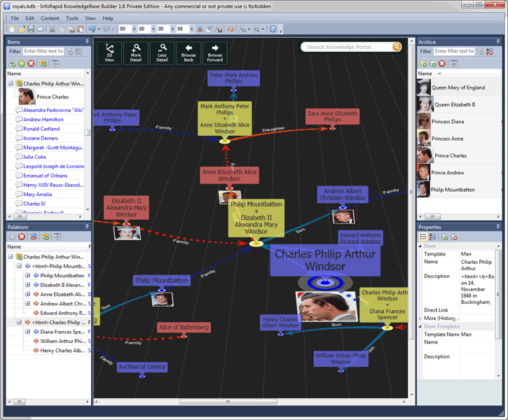Pin the Items panel
Image resolution: width=508 pixels, height=420 pixels.
pyautogui.click(x=86, y=41)
